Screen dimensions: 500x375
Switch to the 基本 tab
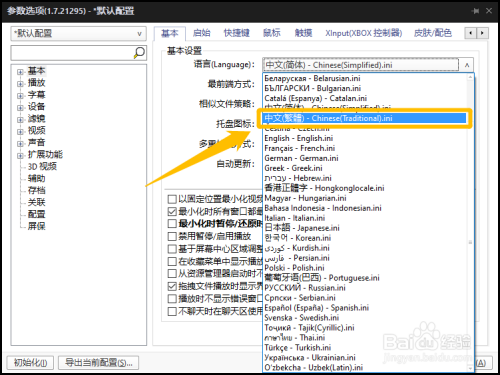click(x=170, y=33)
